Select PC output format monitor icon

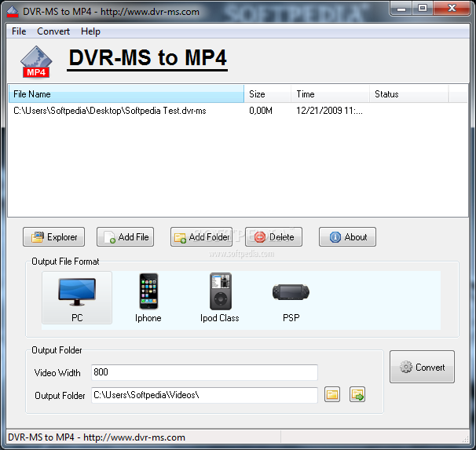pos(77,298)
